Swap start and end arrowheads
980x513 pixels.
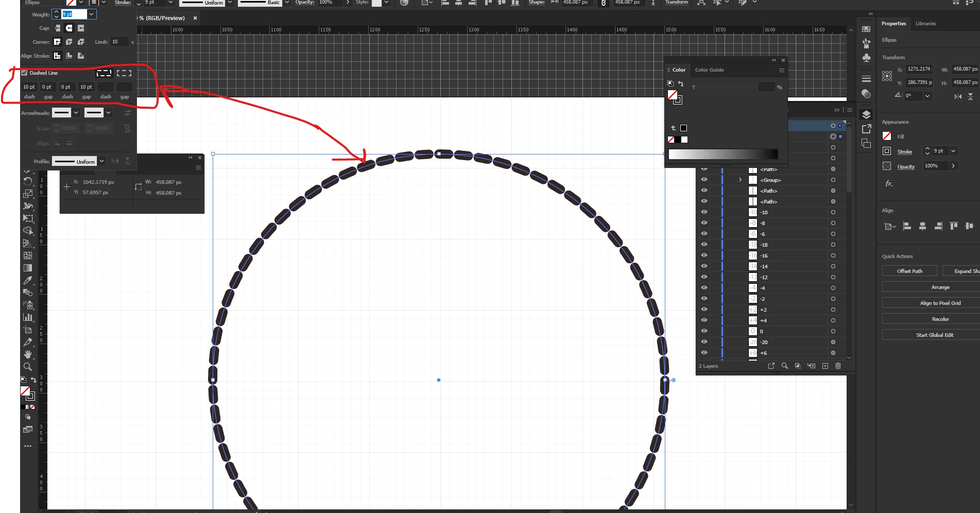128,113
